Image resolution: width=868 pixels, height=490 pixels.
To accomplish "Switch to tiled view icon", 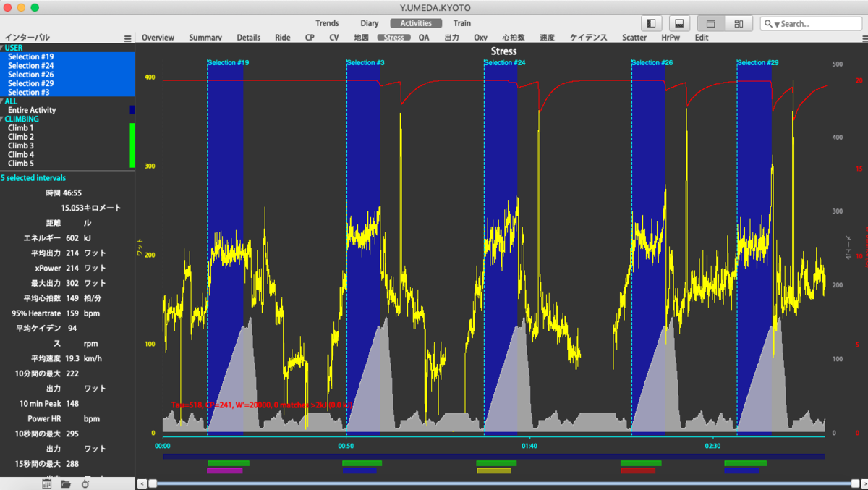I will (x=739, y=24).
